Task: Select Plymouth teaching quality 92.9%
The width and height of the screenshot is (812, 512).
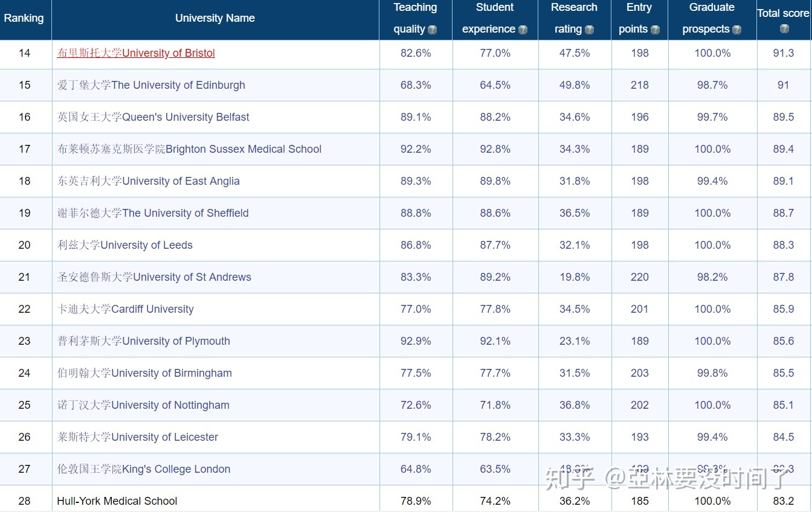Action: tap(416, 341)
